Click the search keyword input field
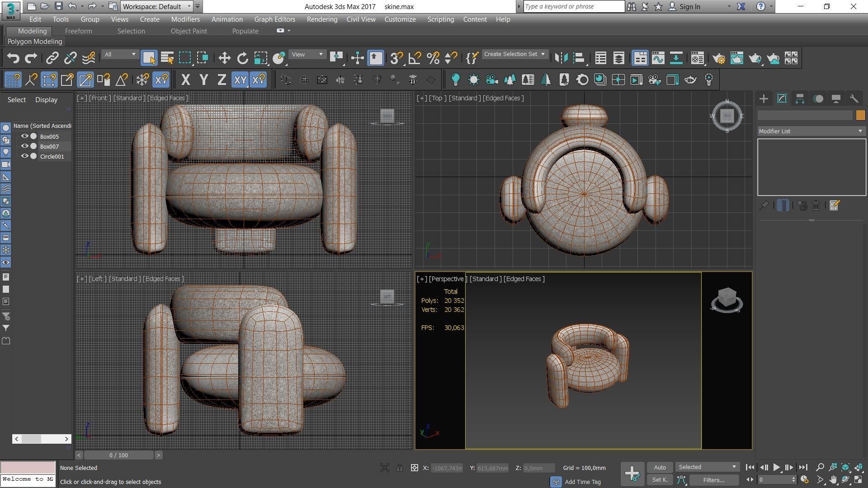 point(574,6)
